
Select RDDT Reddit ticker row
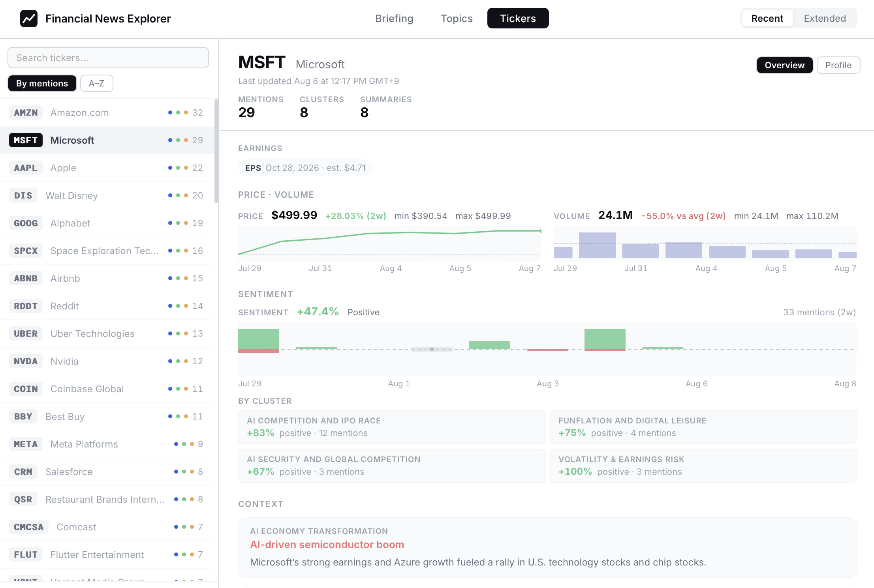tap(107, 306)
